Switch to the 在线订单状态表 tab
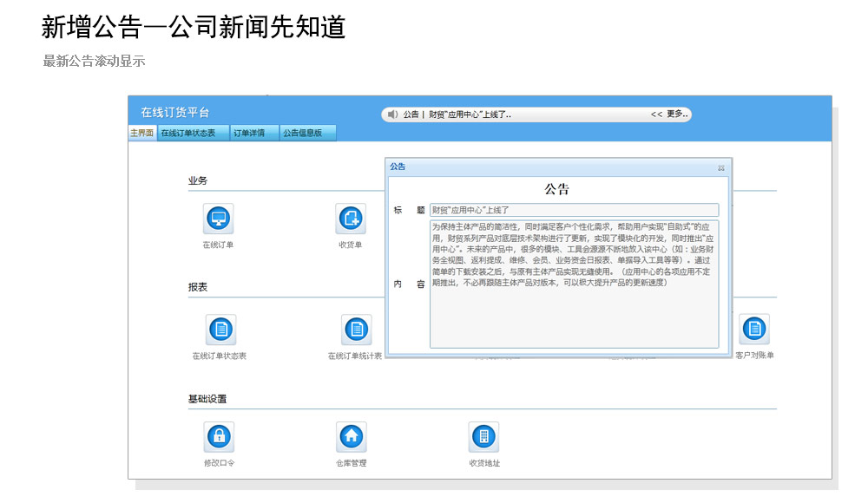 (x=194, y=133)
